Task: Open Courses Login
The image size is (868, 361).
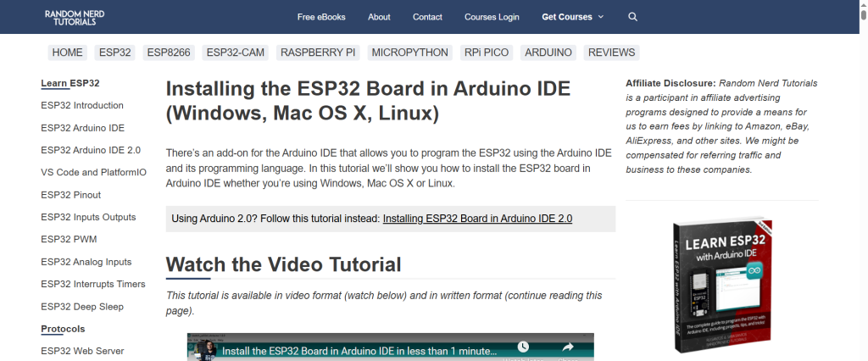Action: coord(492,17)
